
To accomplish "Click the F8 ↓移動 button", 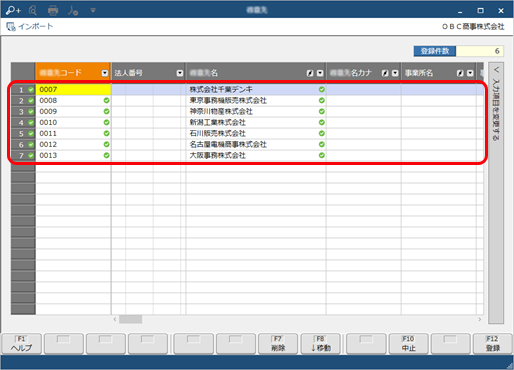I will coord(321,344).
